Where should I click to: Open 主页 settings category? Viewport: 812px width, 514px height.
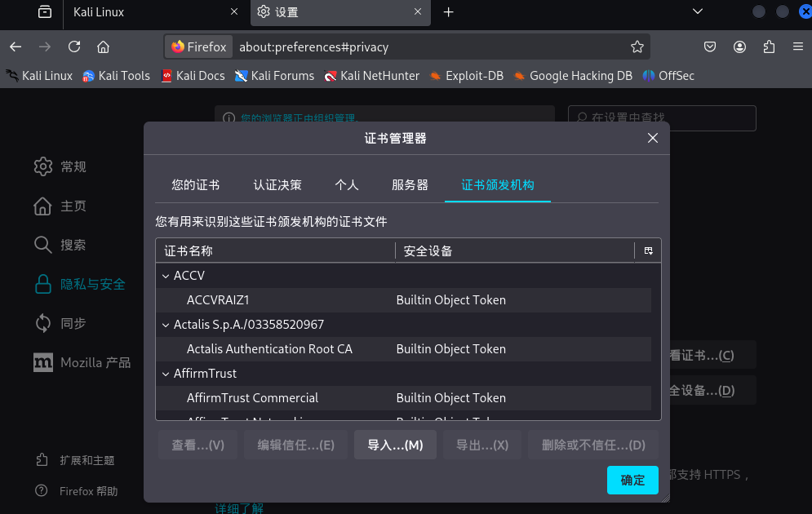point(60,206)
